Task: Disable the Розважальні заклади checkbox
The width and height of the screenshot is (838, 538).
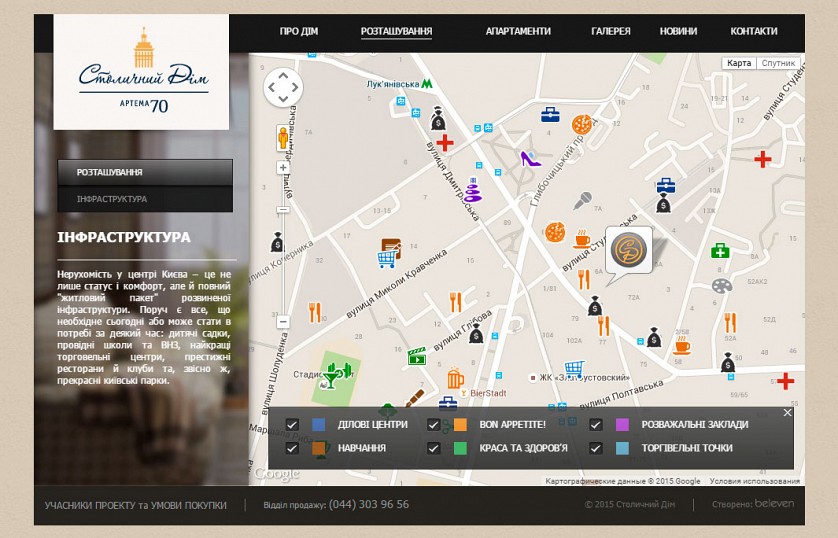Action: 595,425
